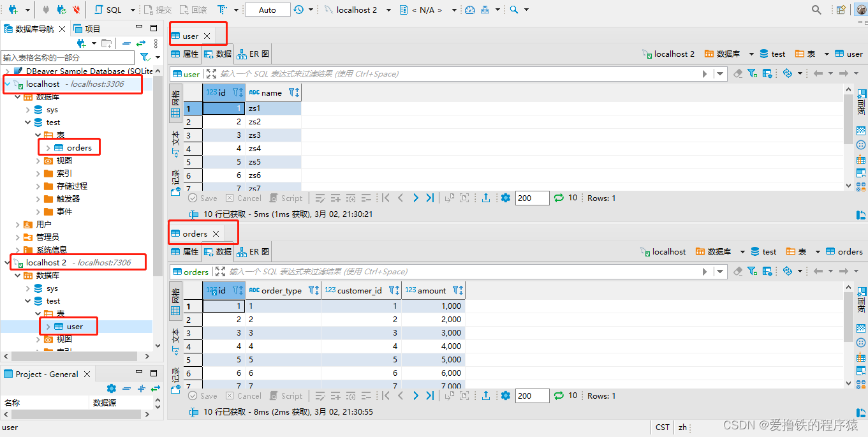Close the orders editor tab
The width and height of the screenshot is (868, 437).
216,233
